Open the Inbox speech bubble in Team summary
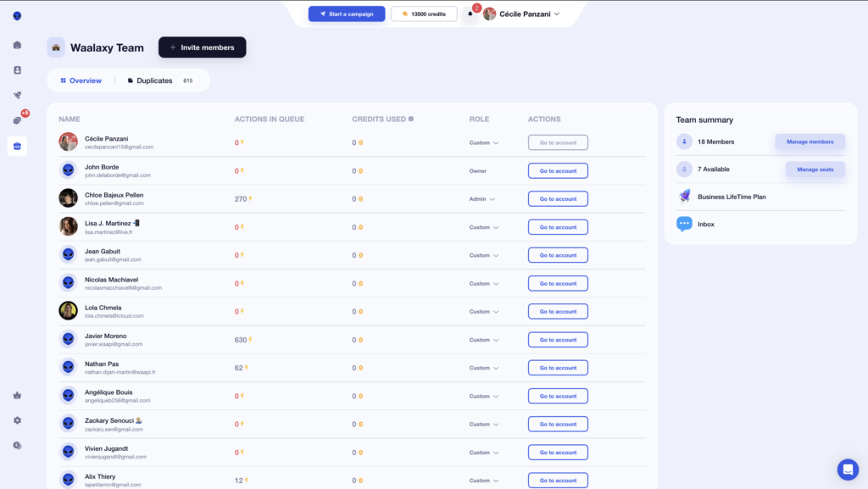 [x=685, y=224]
